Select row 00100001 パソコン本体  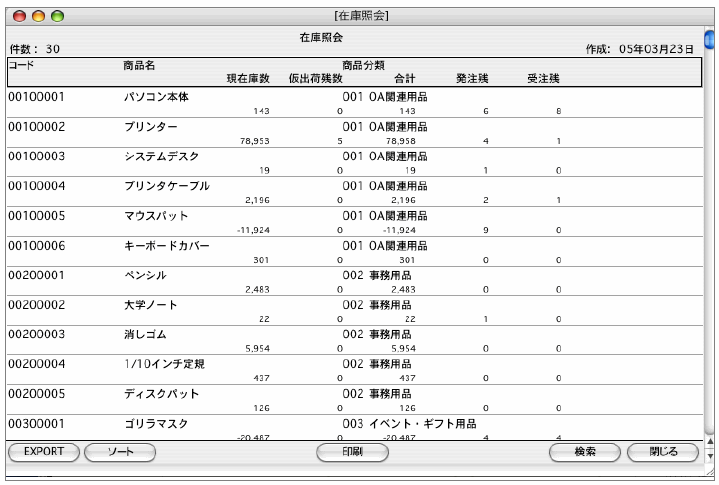354,103
